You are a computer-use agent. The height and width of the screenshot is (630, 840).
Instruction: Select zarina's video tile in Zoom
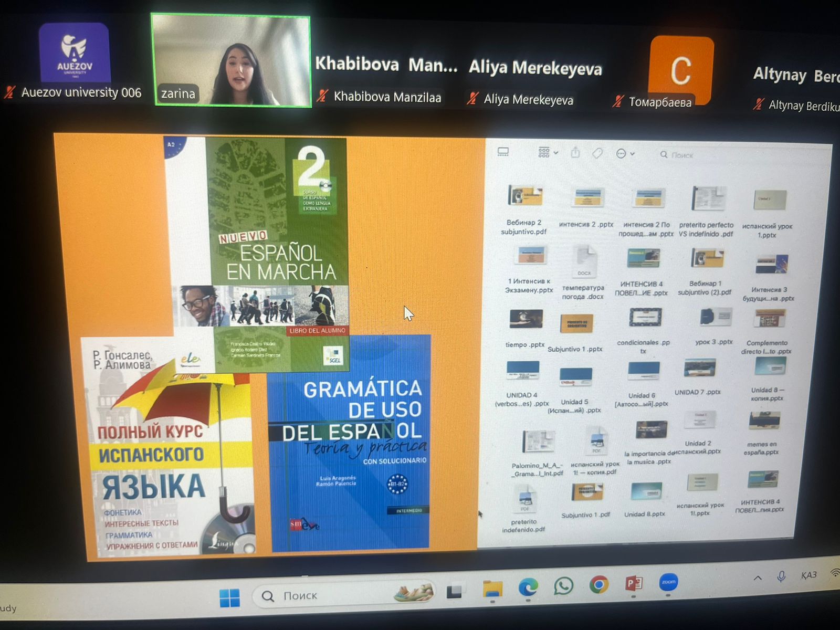click(231, 60)
